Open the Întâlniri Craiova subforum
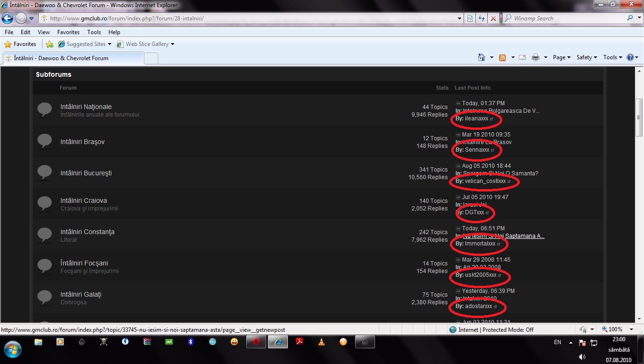 (x=83, y=200)
